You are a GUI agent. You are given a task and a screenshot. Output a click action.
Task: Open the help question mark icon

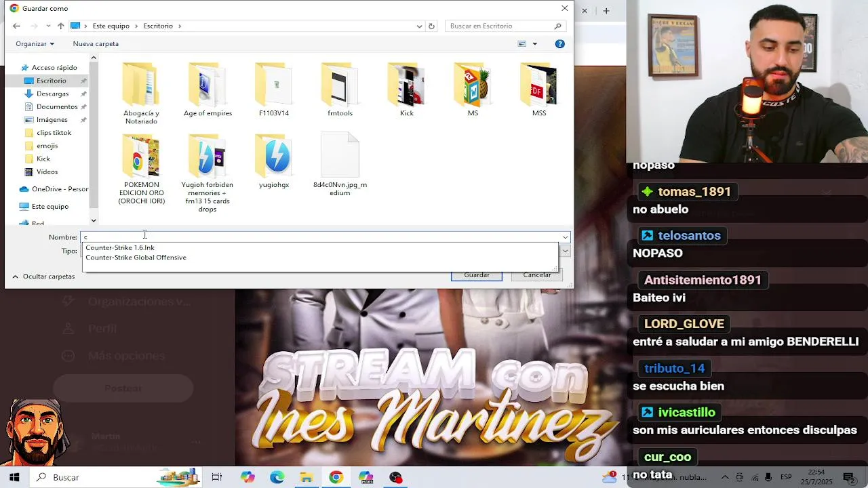[x=559, y=43]
